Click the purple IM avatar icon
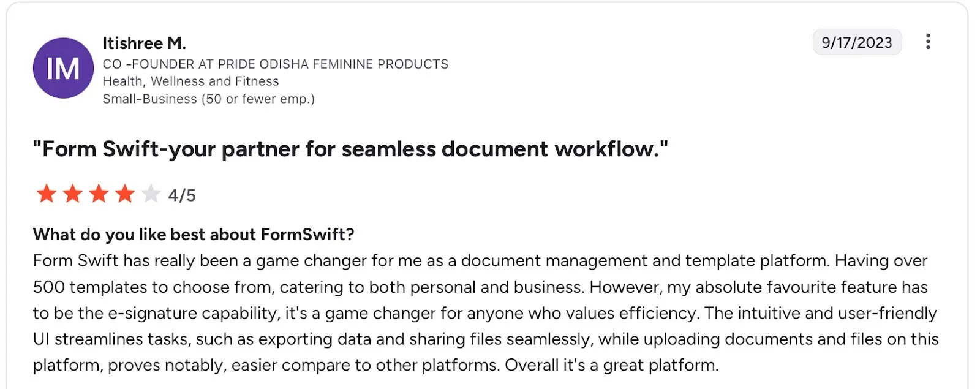 coord(63,68)
